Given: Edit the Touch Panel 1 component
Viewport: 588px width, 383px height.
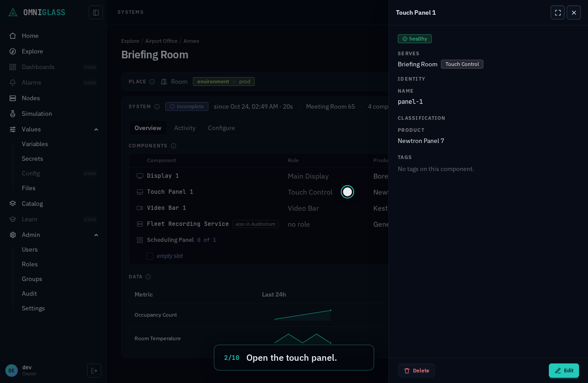Looking at the screenshot, I should click(564, 371).
